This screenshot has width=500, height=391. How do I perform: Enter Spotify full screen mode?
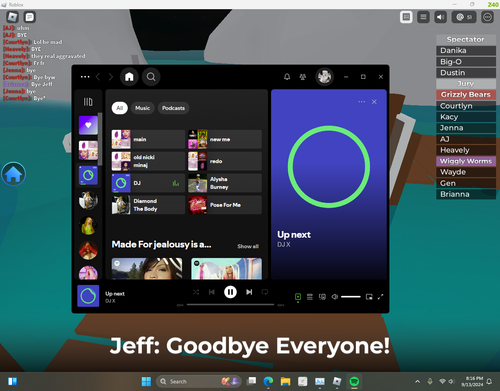pyautogui.click(x=381, y=297)
